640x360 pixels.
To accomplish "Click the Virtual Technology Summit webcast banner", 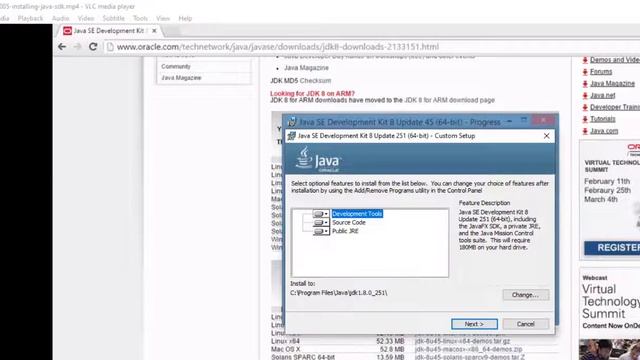I will (611, 301).
